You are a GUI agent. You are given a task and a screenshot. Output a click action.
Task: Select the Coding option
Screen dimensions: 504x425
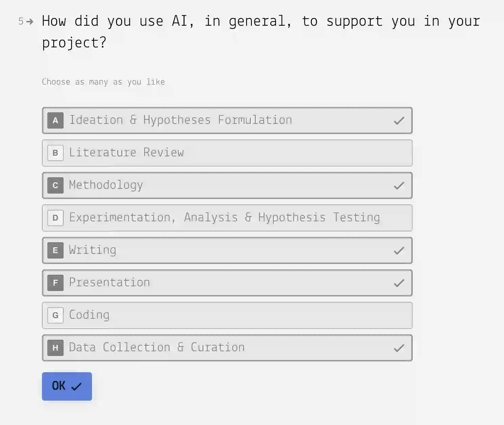coord(227,315)
